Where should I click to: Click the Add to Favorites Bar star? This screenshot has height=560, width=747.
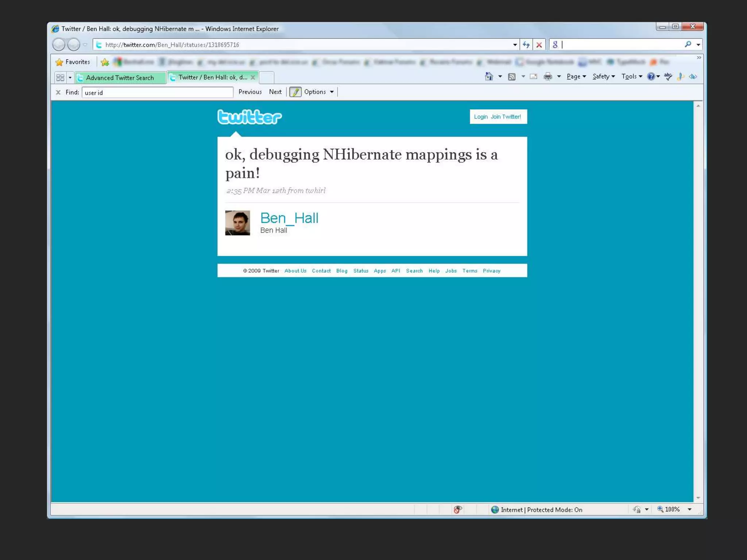[105, 62]
